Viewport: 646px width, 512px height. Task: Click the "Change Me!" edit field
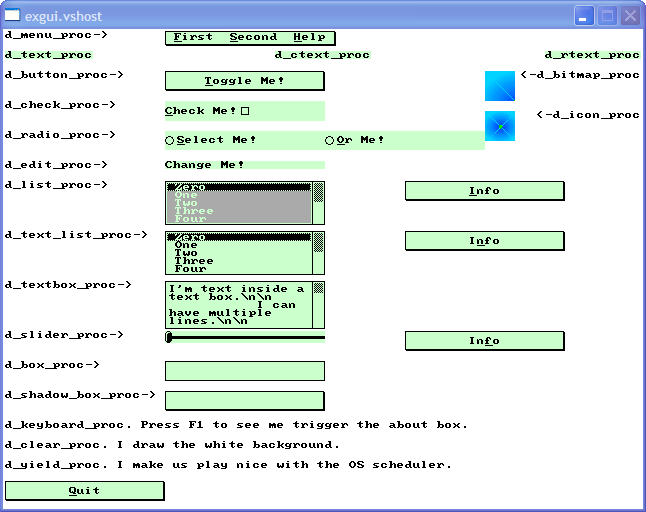click(x=244, y=165)
